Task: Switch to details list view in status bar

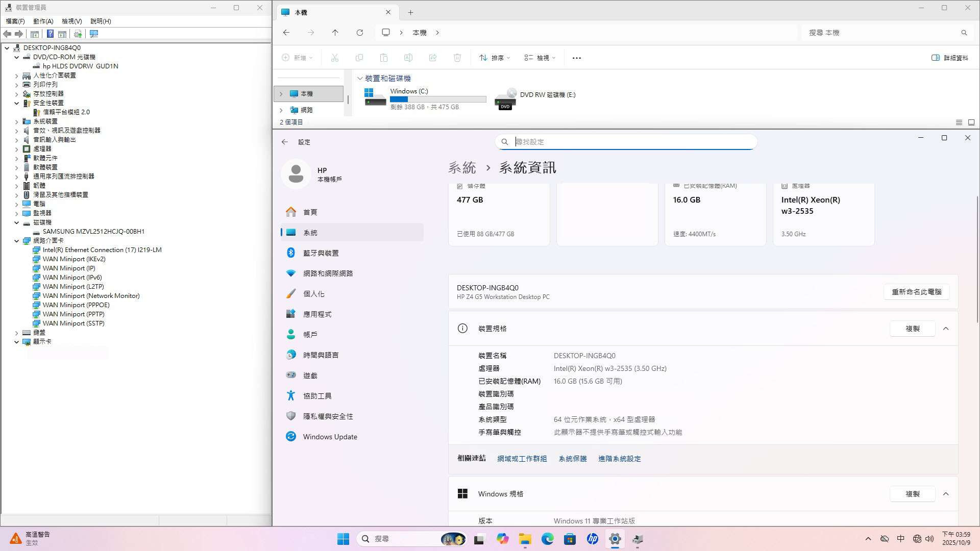Action: 959,122
